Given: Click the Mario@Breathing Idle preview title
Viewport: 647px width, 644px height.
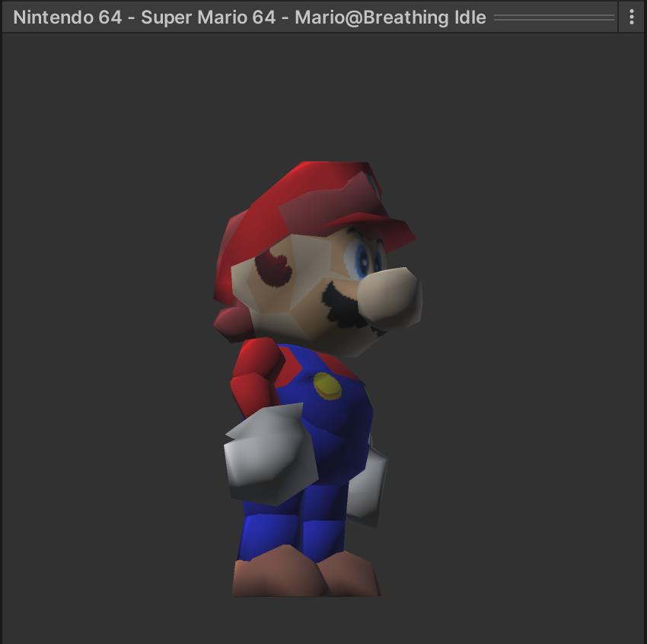Looking at the screenshot, I should tap(250, 17).
